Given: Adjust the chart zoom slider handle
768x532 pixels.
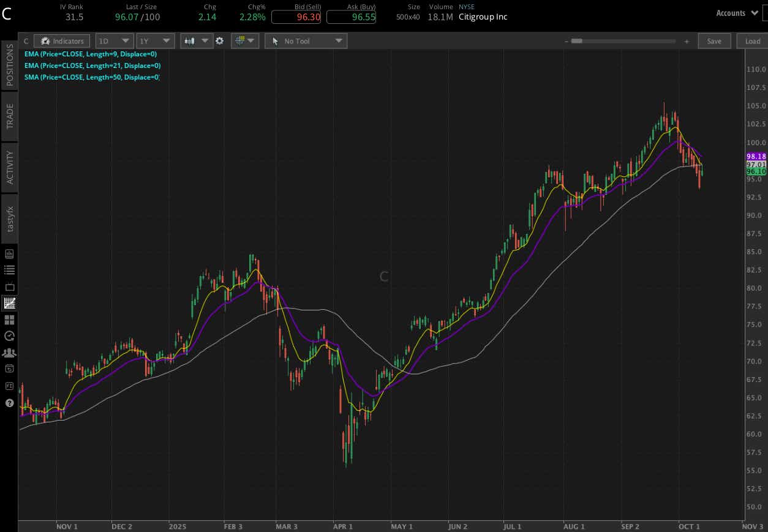Looking at the screenshot, I should coord(576,41).
